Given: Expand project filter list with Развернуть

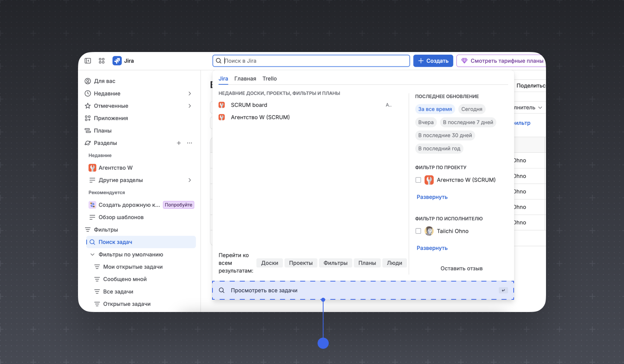Looking at the screenshot, I should tap(432, 197).
